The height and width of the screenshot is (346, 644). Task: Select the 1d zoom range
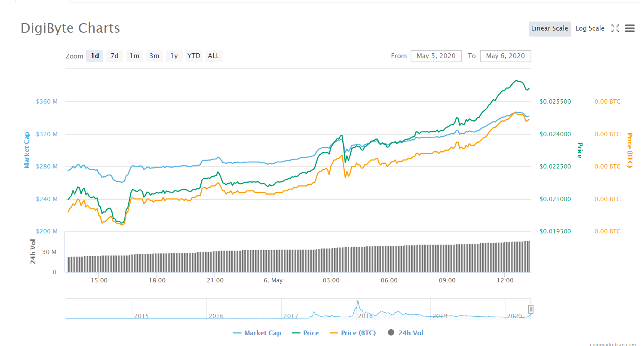[x=95, y=56]
